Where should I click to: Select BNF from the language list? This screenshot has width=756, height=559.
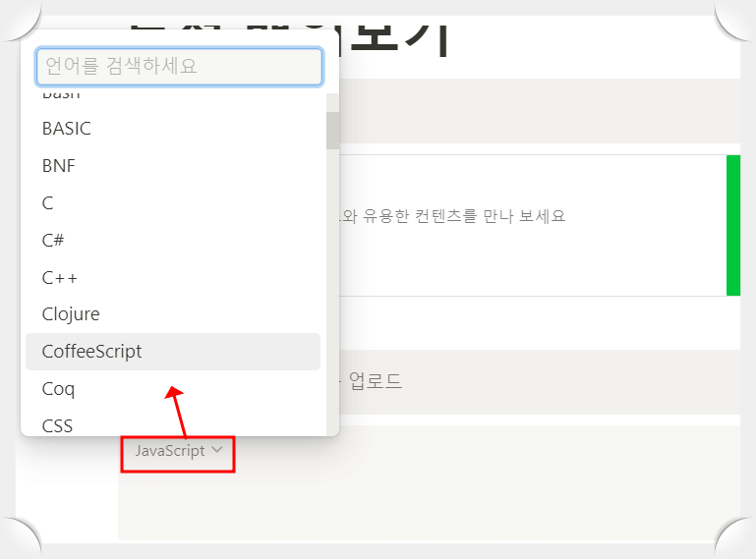[173, 166]
